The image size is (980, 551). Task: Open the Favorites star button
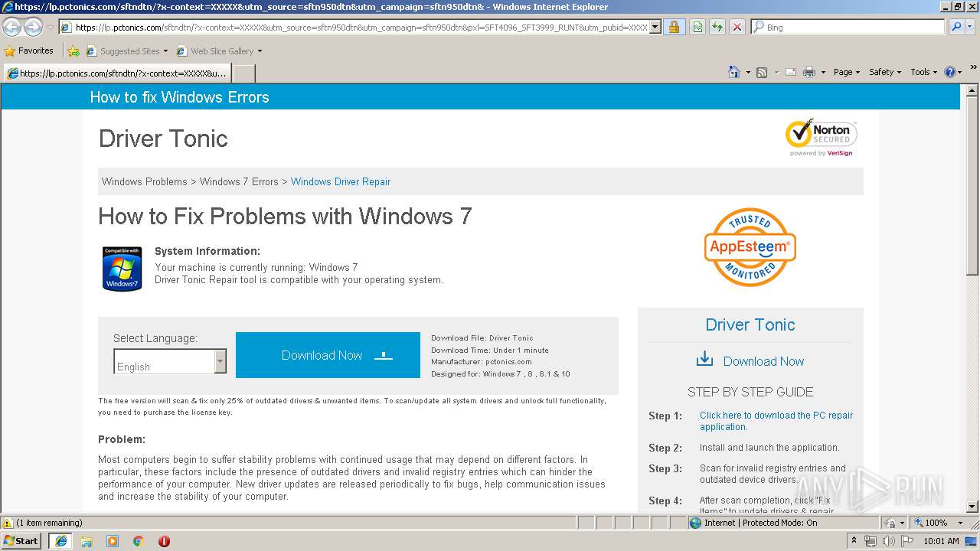pyautogui.click(x=10, y=51)
